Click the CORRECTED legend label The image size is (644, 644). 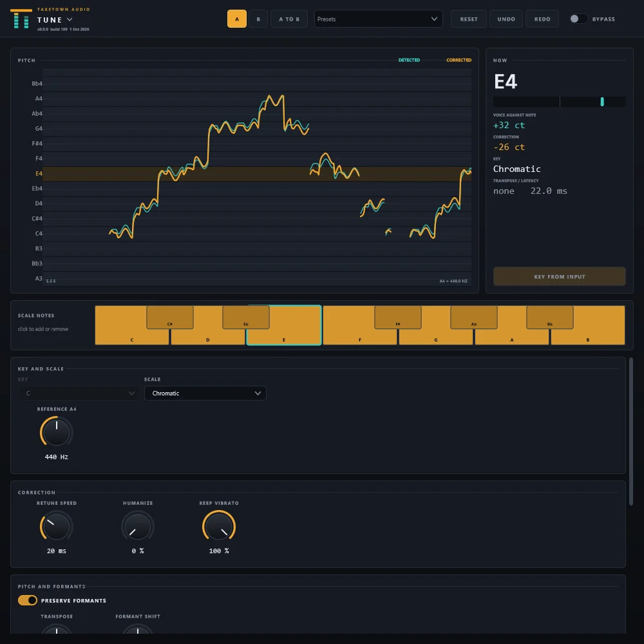click(459, 60)
